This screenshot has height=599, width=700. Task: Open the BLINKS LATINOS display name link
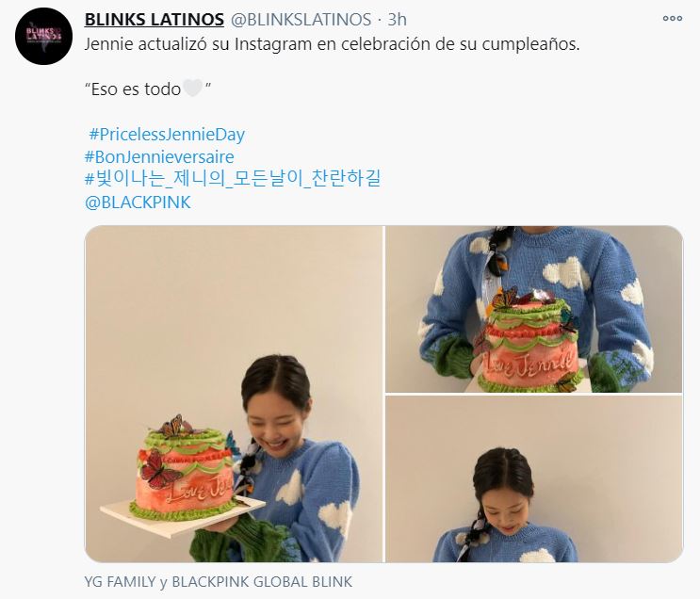coord(154,19)
